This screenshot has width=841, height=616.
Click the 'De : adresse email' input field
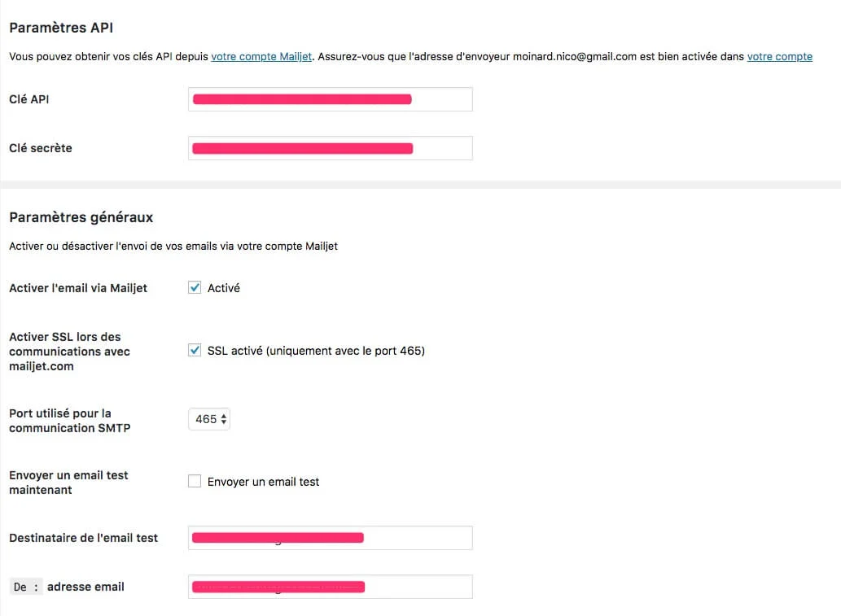(x=330, y=587)
